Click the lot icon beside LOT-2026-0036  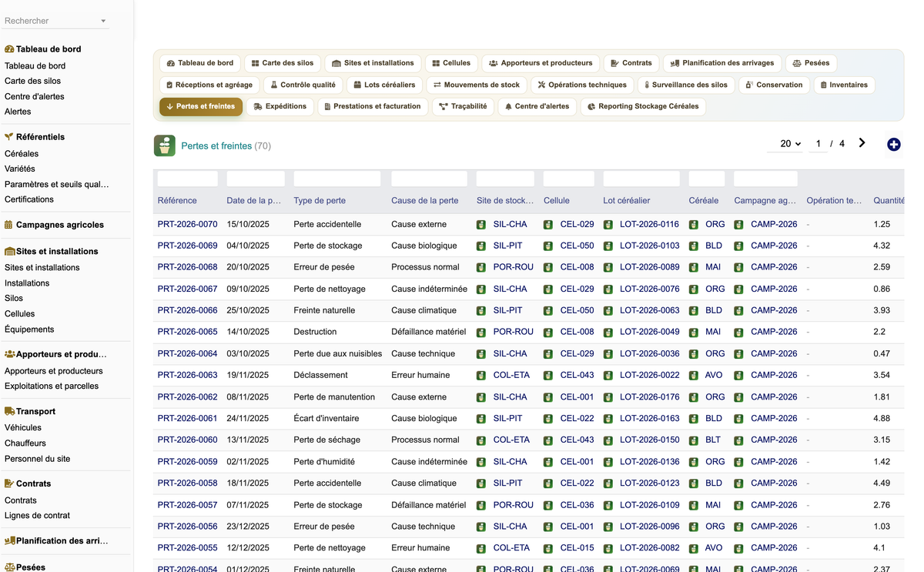tap(608, 353)
